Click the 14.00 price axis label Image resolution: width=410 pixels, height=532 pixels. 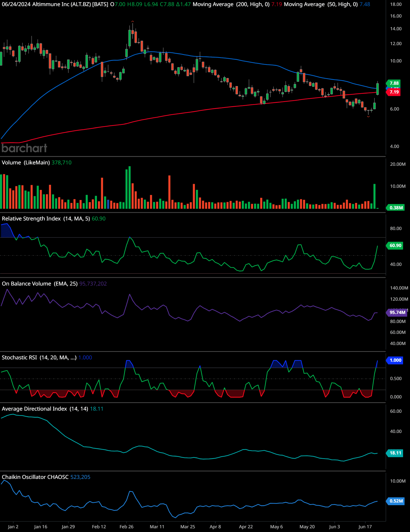[x=396, y=29]
